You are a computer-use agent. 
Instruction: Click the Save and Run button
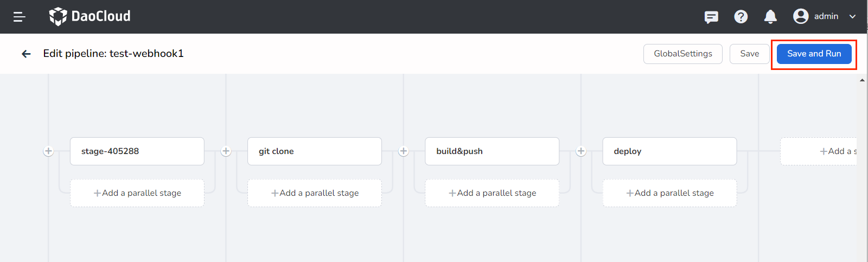click(x=814, y=54)
